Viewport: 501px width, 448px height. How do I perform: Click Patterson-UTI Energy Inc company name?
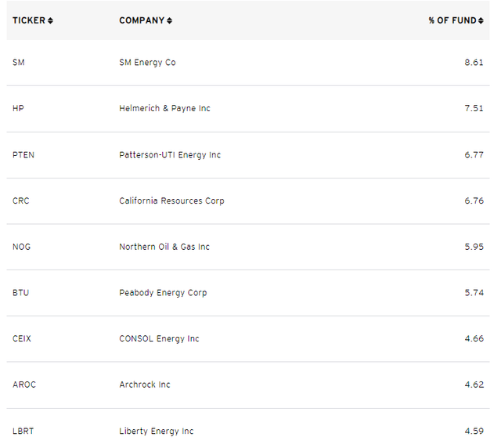coord(170,154)
